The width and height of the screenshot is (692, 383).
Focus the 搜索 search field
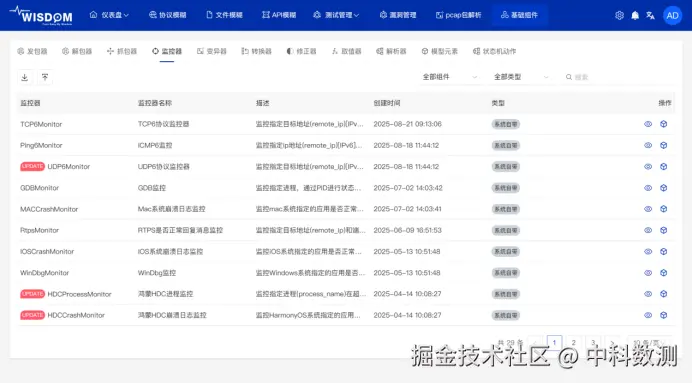click(618, 77)
